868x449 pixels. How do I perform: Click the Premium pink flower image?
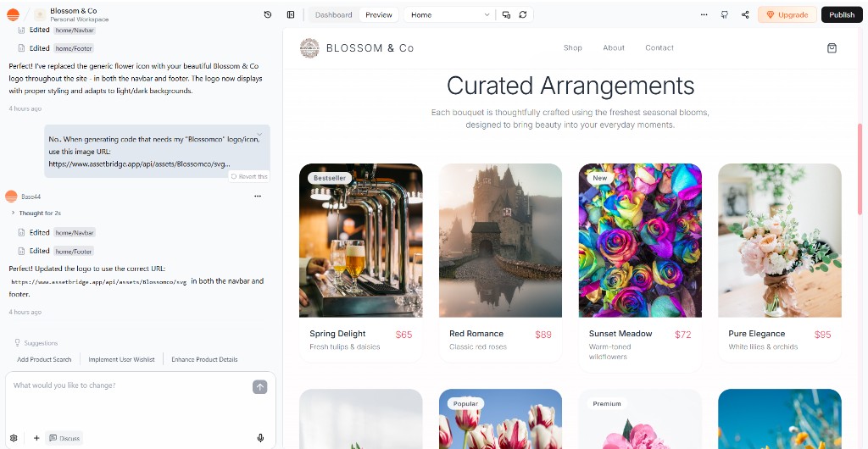click(640, 419)
